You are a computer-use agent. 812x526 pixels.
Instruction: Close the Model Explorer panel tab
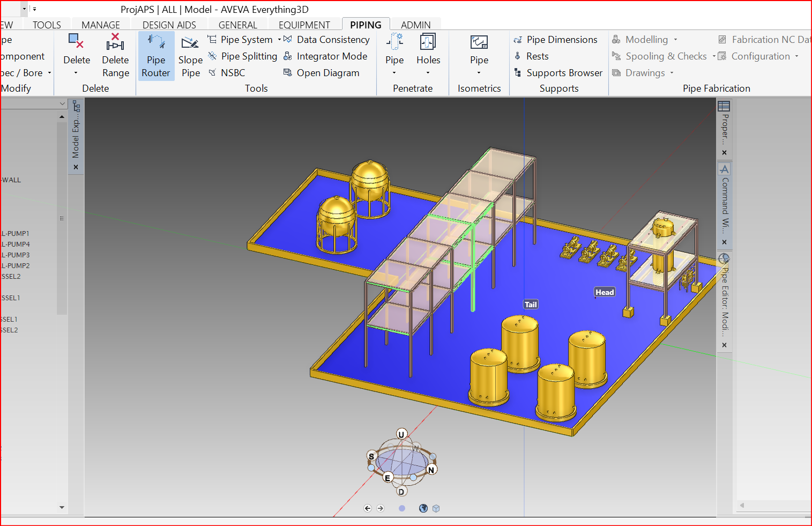point(76,167)
